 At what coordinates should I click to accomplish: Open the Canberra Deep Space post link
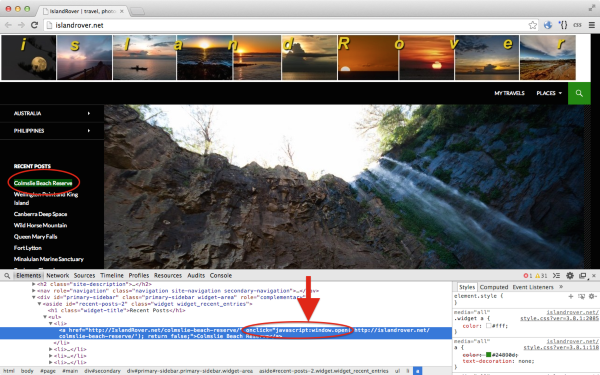click(40, 214)
